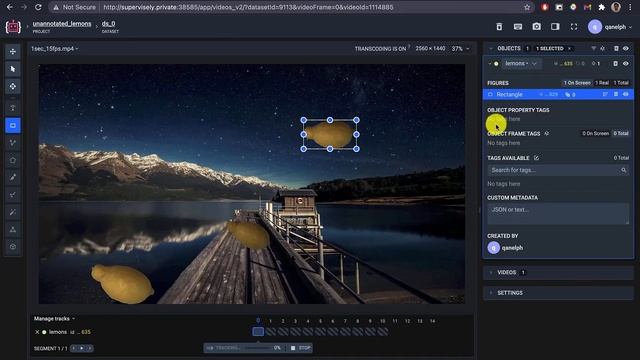The height and width of the screenshot is (360, 640).
Task: Open the 1sec_15fps.mp4 video dropdown
Action: click(55, 49)
